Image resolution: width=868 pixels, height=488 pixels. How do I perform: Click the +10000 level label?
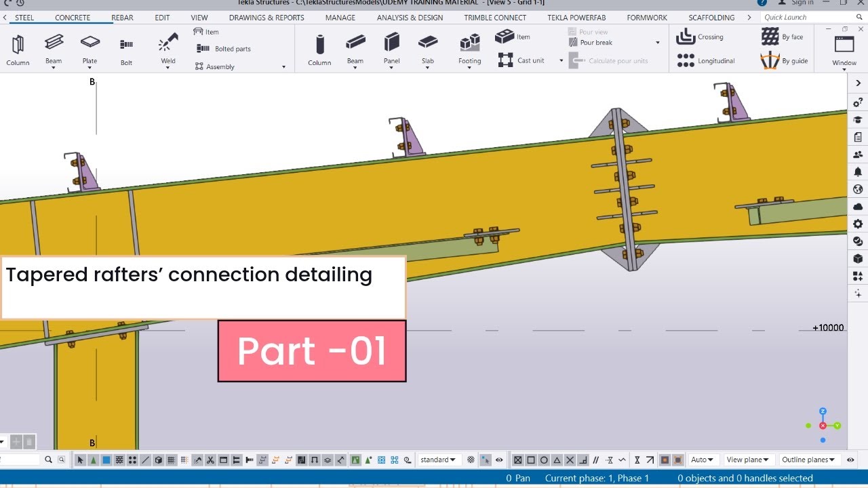[x=828, y=328]
